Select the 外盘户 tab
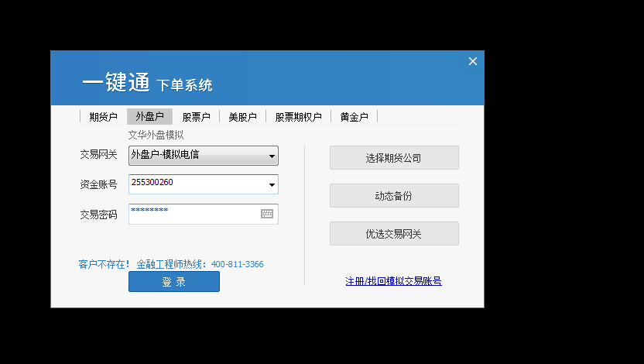 coord(150,117)
